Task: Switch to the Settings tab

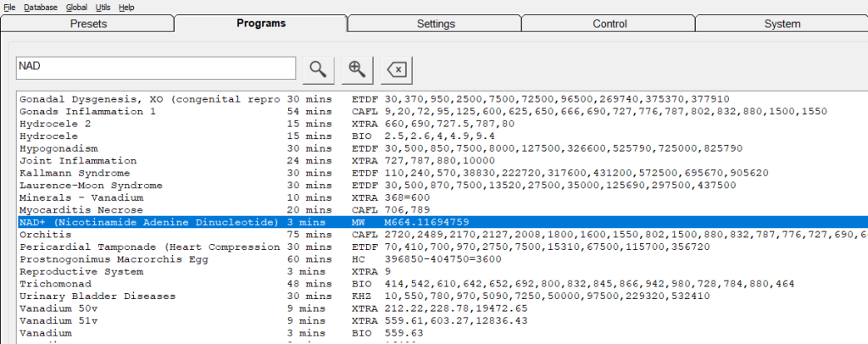Action: [434, 24]
